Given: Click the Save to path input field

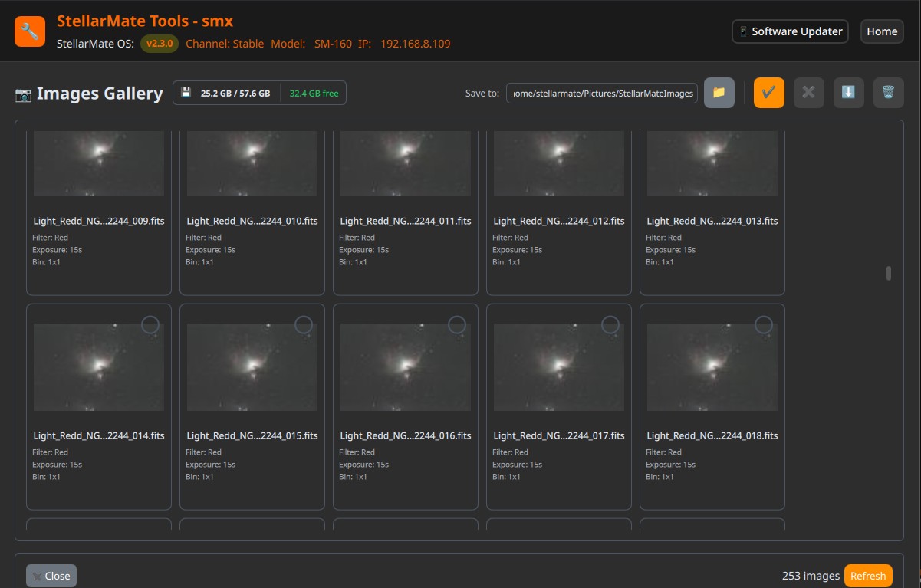Looking at the screenshot, I should click(602, 93).
